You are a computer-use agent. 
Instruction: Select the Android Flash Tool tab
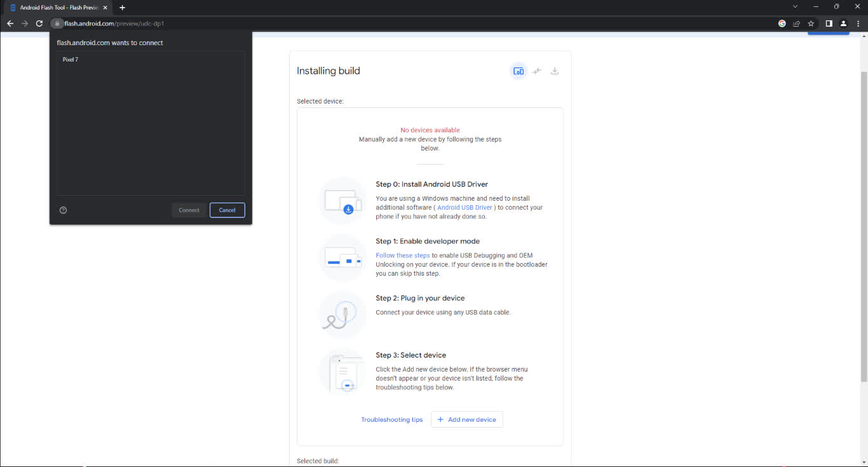pos(57,8)
